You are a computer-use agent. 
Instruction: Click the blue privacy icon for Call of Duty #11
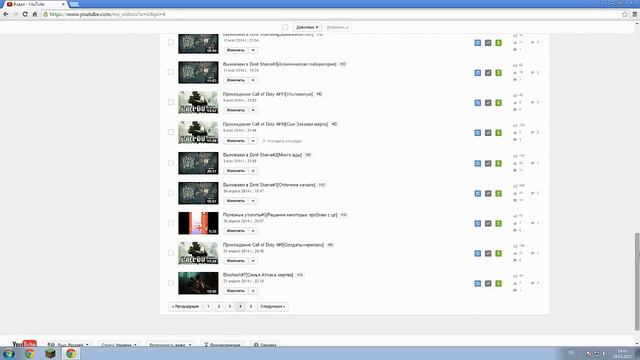[x=478, y=103]
